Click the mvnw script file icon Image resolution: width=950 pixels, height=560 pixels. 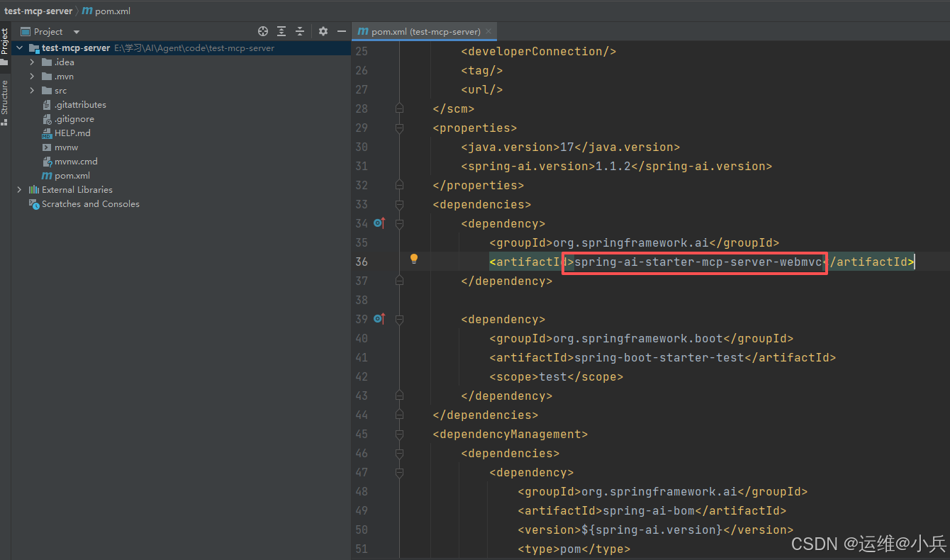(47, 147)
